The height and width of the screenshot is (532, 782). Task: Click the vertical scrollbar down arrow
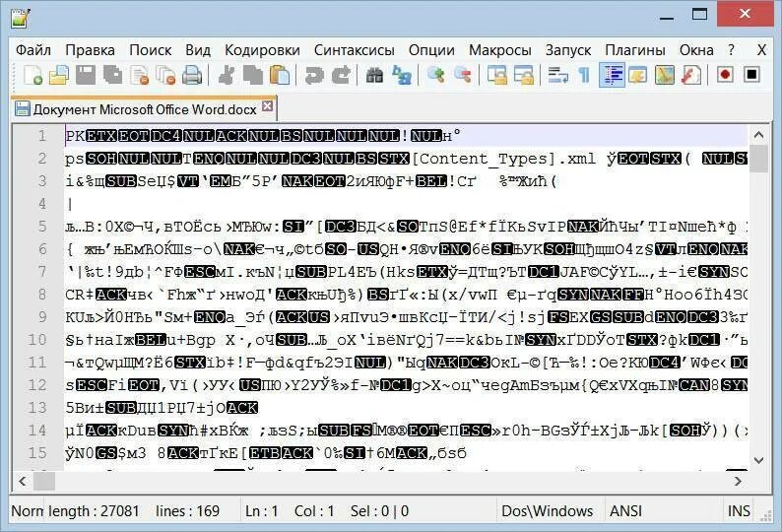758,460
